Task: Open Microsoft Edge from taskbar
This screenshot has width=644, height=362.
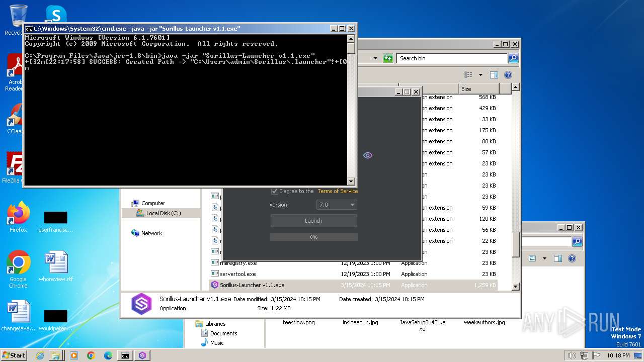Action: 108,355
